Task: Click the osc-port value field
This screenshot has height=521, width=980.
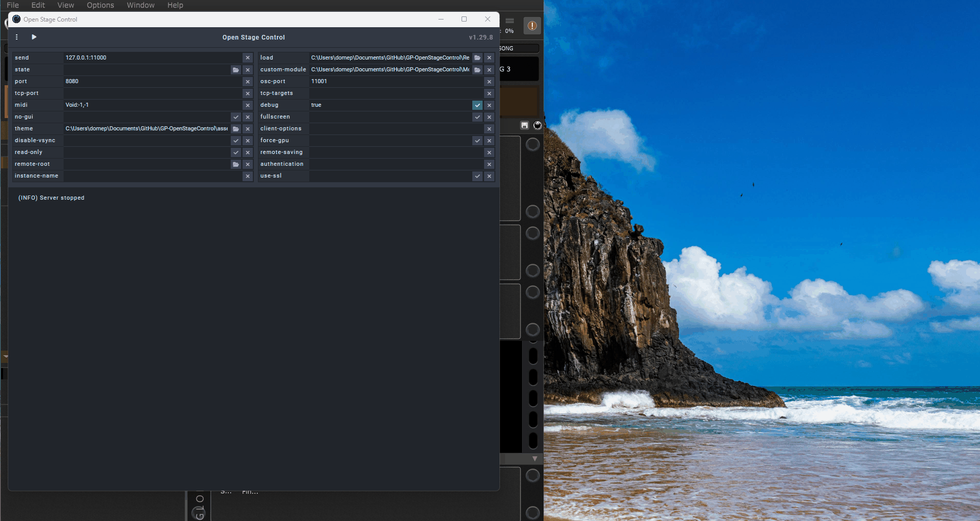Action: 396,82
